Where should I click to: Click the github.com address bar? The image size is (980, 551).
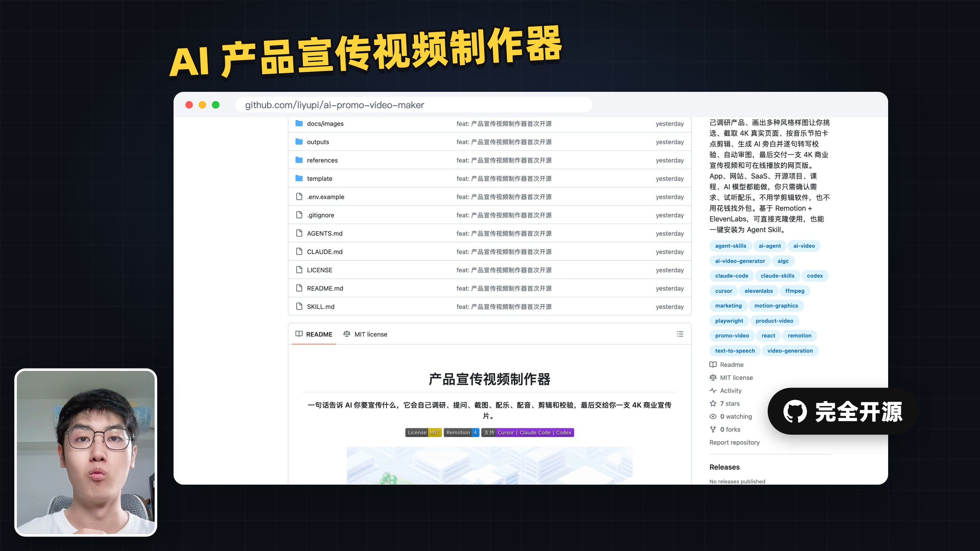pos(413,105)
